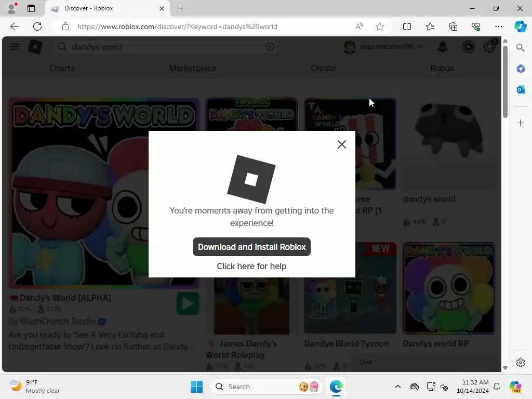Open Dandy's World [ALPHA] title link
This screenshot has height=399, width=532.
pyautogui.click(x=65, y=298)
